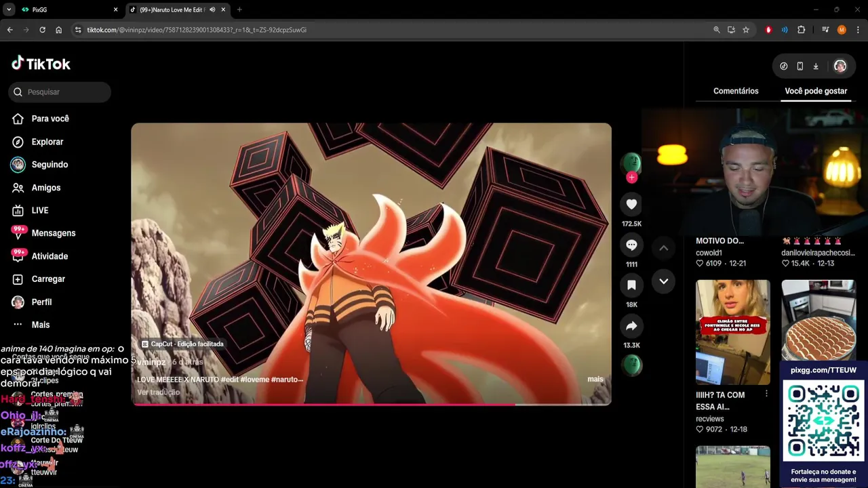Click the MOTIVO DO... video title
Image resolution: width=868 pixels, height=488 pixels.
(x=719, y=241)
